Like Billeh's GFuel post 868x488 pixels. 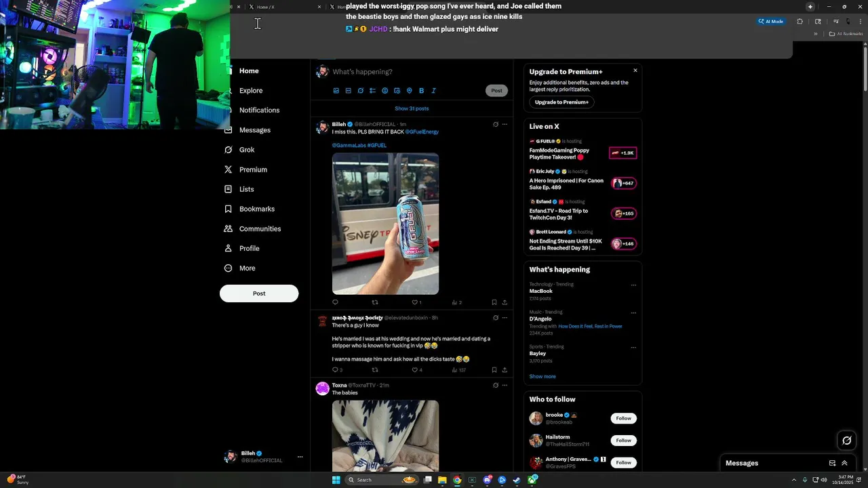point(415,302)
